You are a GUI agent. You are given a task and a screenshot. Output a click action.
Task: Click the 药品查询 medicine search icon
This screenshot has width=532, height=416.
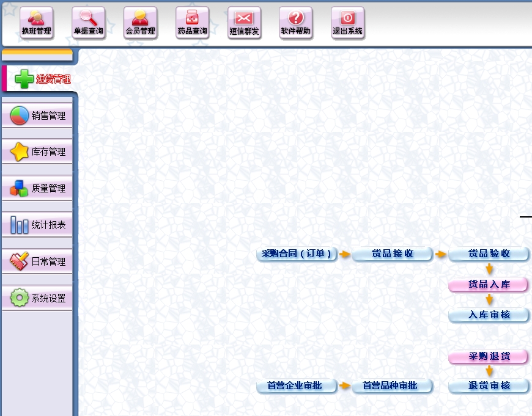tap(192, 23)
